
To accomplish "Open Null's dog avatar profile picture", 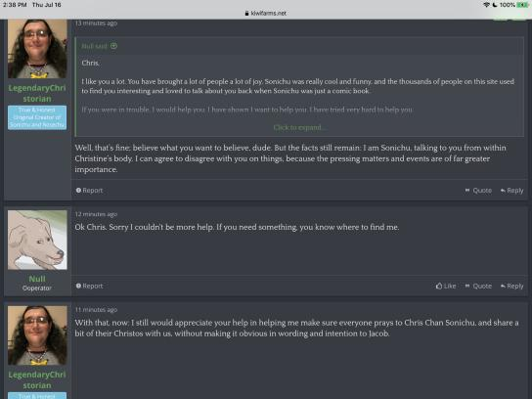I will tap(37, 240).
